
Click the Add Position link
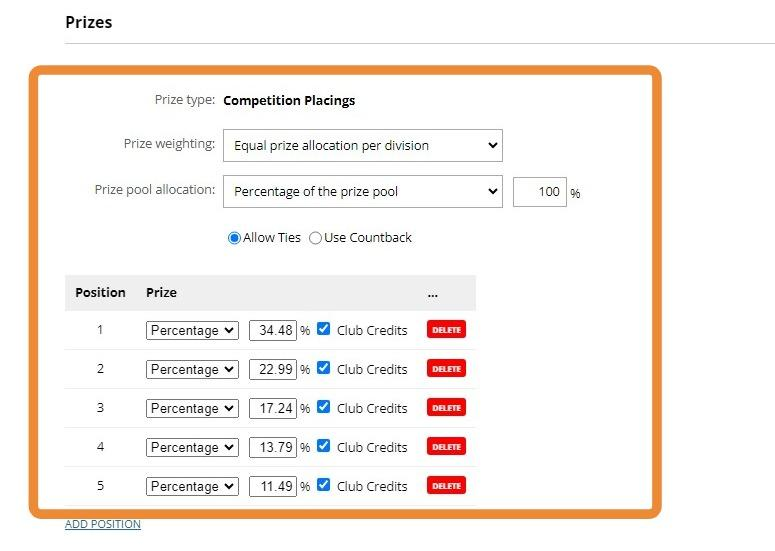click(x=103, y=524)
